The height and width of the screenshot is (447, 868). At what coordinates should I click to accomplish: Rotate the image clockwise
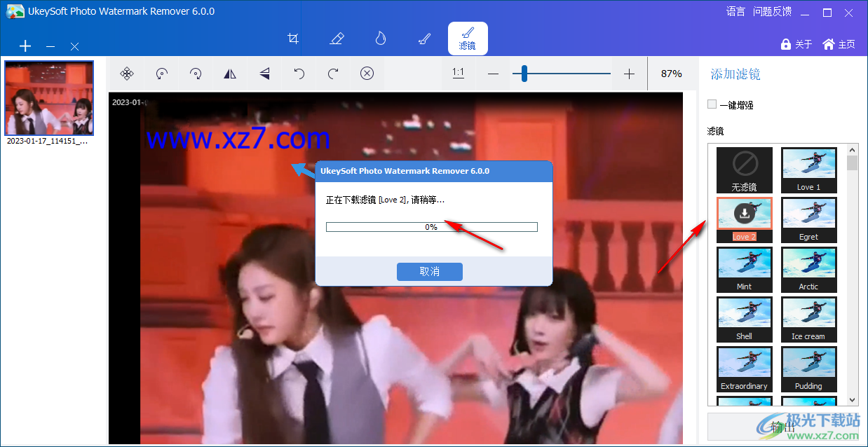click(196, 74)
